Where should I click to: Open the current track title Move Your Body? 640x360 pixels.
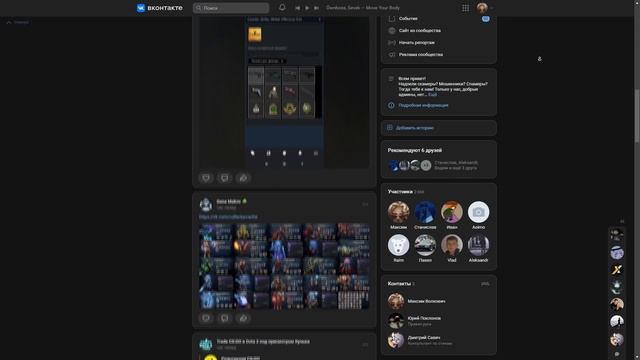(x=363, y=8)
